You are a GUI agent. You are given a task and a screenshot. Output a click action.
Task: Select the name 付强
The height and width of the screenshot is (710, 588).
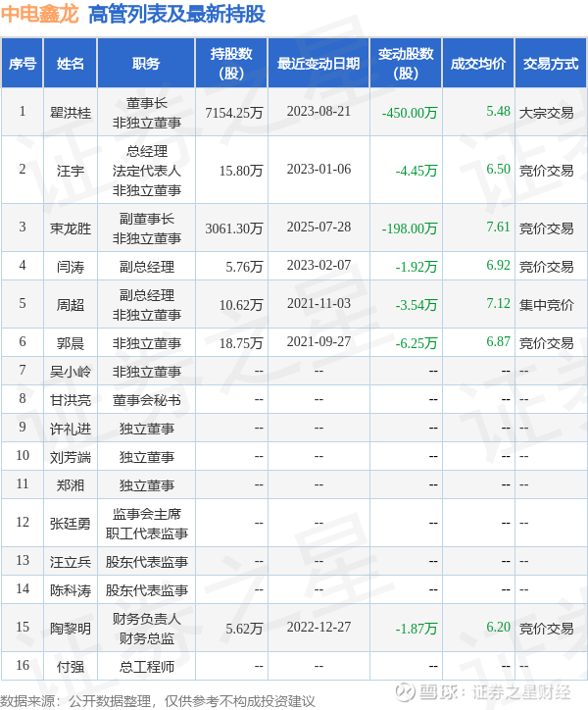[x=71, y=667]
